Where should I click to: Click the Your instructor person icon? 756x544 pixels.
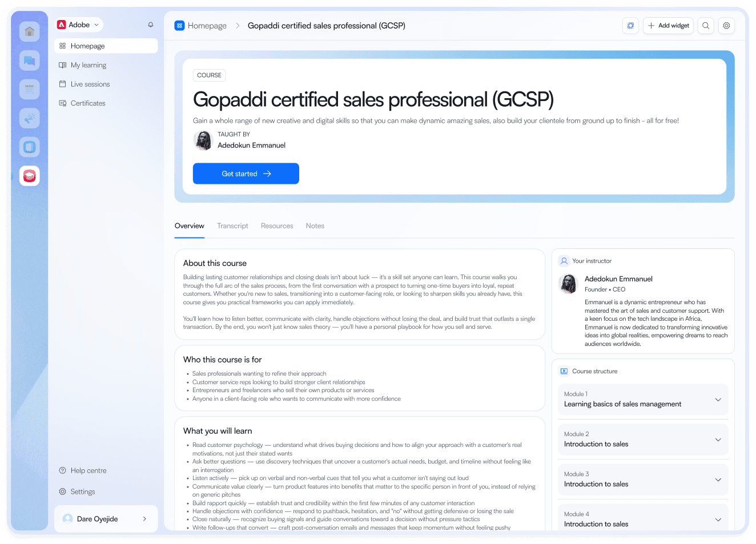point(564,261)
